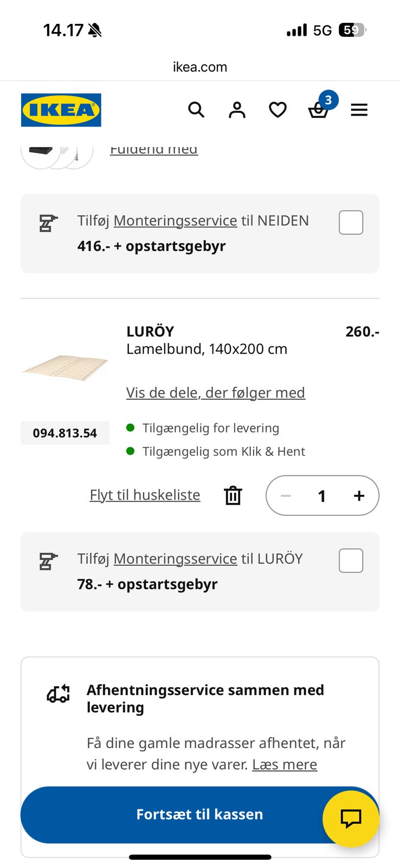Delete LURÖY with the trash icon
400x868 pixels.
click(x=233, y=495)
